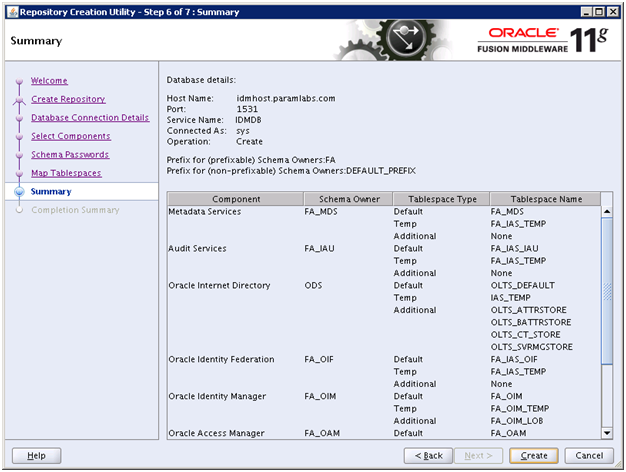
Task: Select the Summary step in sidebar
Action: pyautogui.click(x=51, y=192)
